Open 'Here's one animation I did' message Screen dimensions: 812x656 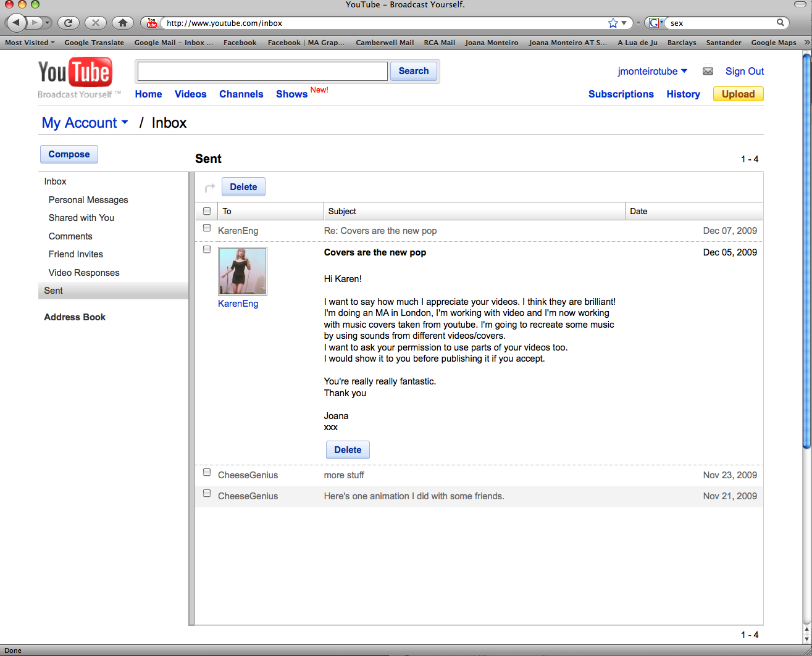[x=414, y=496]
